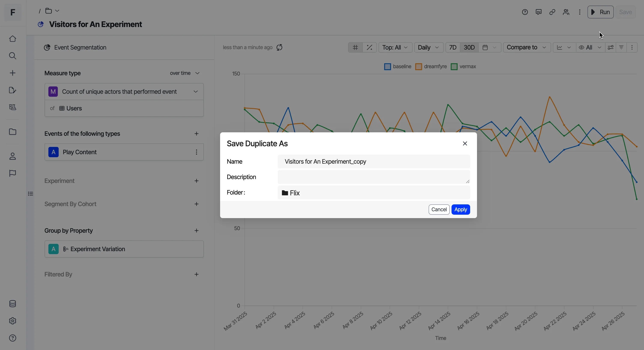Open the database icon in sidebar

pos(12,304)
